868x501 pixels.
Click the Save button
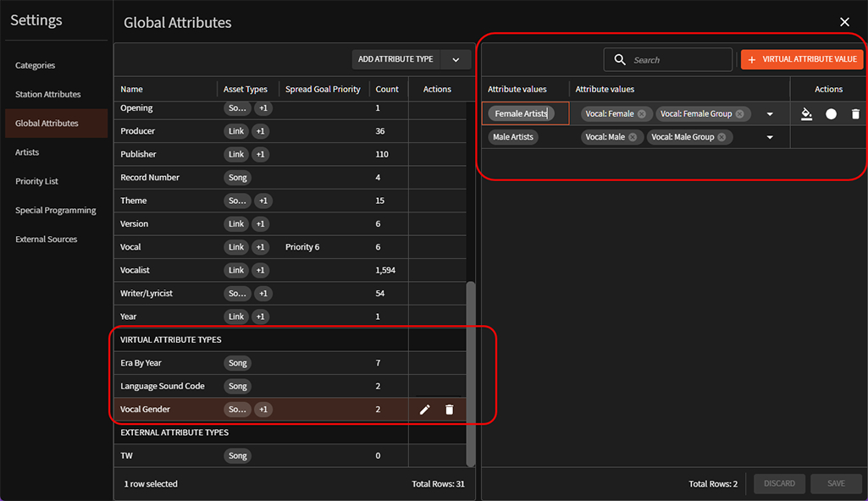(x=836, y=483)
